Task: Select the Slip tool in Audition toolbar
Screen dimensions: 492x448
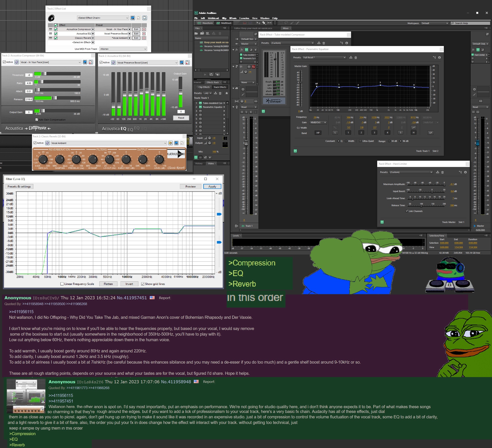Action: click(269, 23)
